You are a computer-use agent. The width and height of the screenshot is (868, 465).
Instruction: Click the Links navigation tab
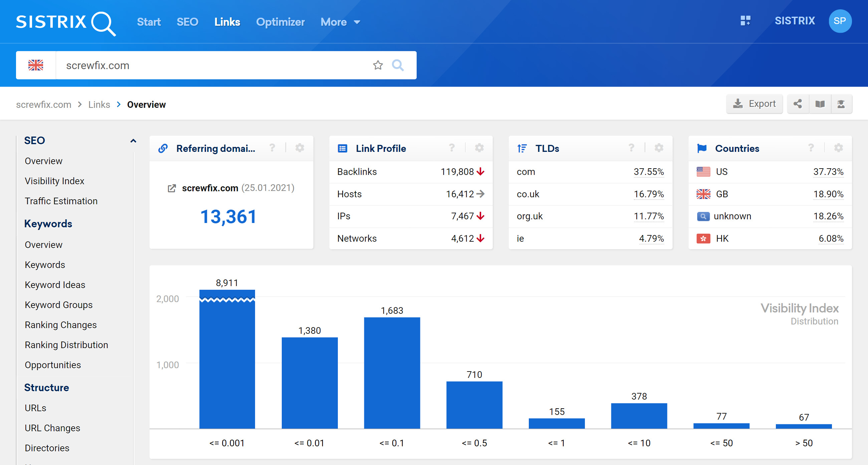pyautogui.click(x=227, y=22)
